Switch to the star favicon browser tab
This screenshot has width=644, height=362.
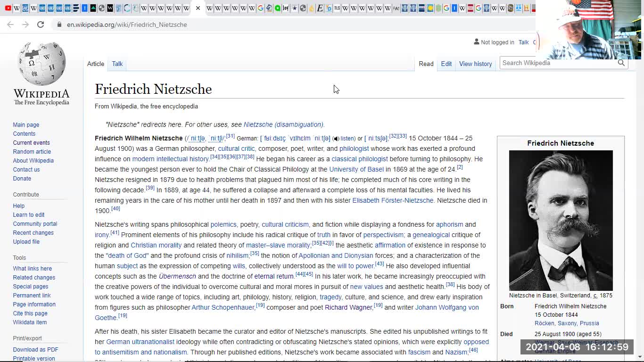point(294,8)
